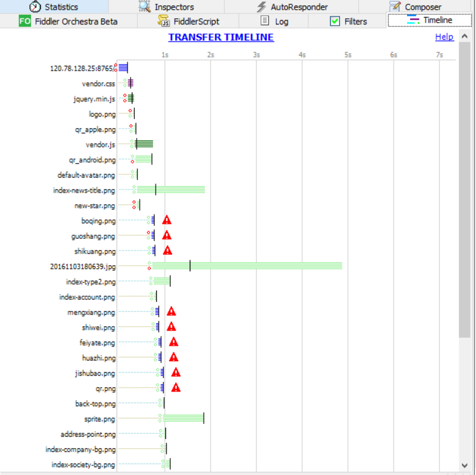
Task: Click the Inspectors magnifier icon
Action: tap(145, 7)
